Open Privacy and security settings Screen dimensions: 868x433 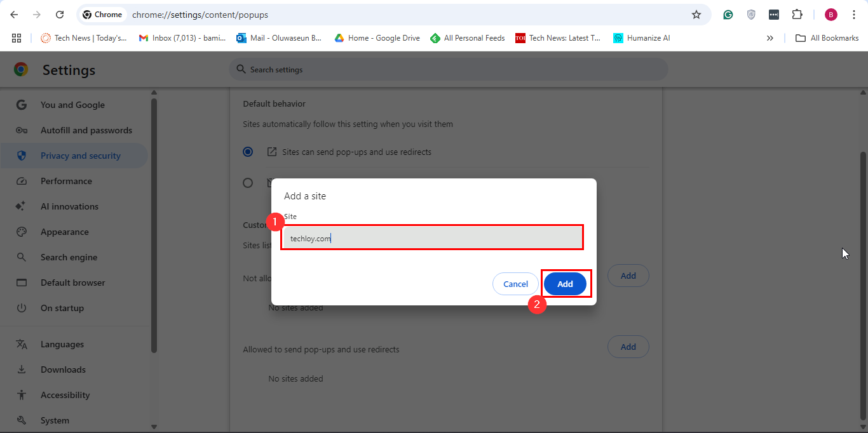click(x=80, y=156)
